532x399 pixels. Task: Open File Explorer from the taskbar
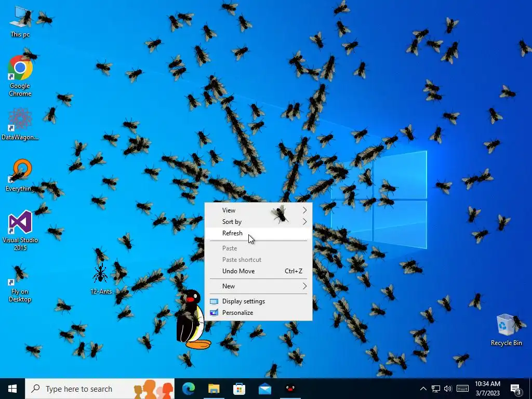click(x=214, y=389)
